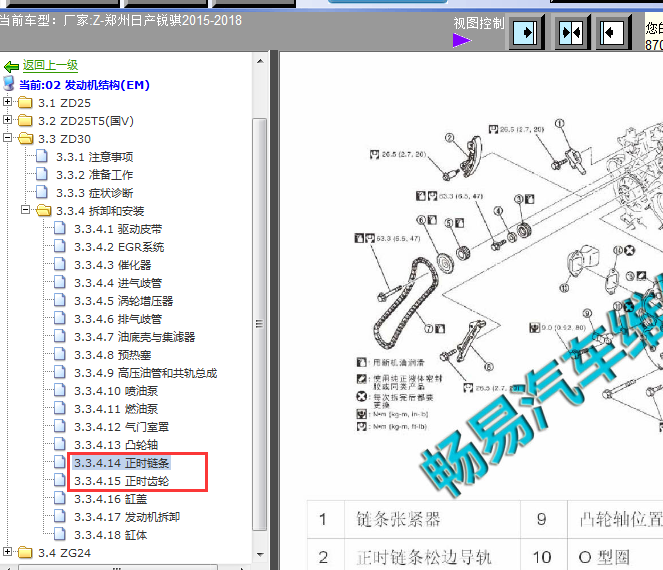Open 3.3.4.3 催化器 page

pos(112,265)
